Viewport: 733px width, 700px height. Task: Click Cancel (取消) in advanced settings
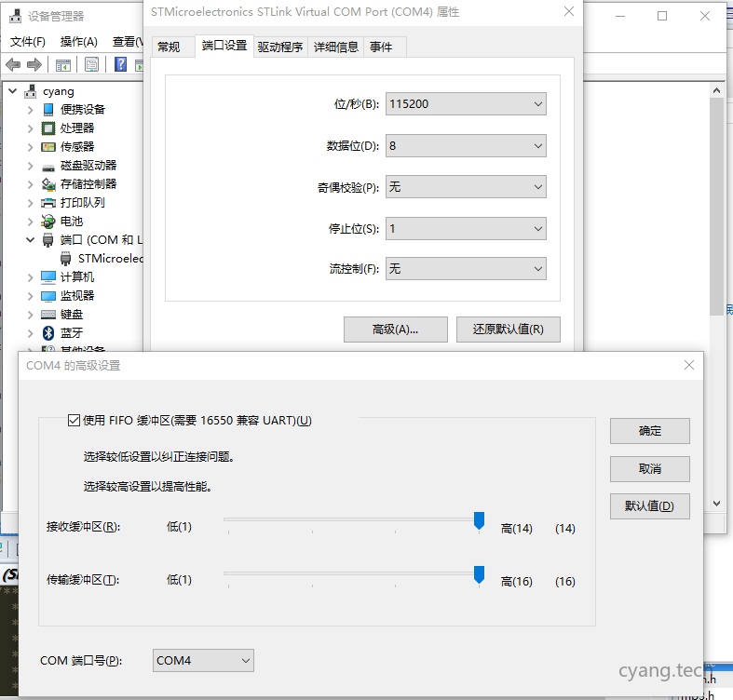(x=650, y=469)
